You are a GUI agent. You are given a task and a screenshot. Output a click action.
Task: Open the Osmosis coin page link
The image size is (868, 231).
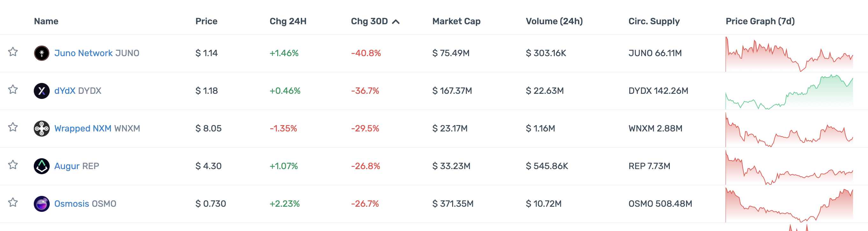(x=71, y=204)
